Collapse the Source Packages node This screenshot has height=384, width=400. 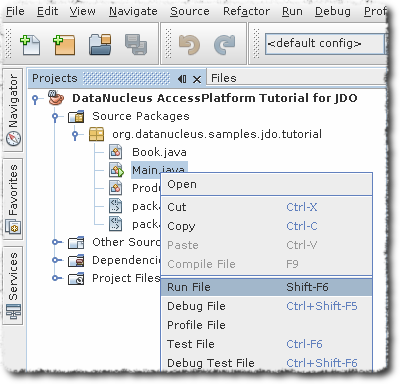(56, 117)
